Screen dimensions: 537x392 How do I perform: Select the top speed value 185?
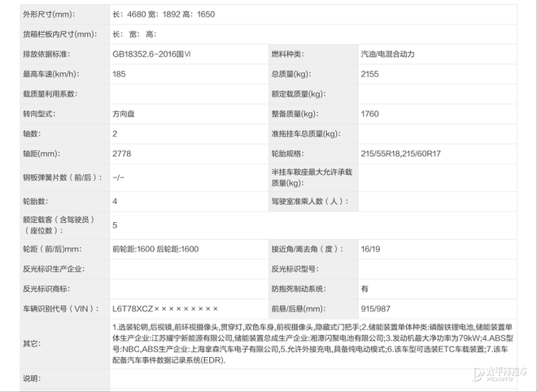[119, 74]
